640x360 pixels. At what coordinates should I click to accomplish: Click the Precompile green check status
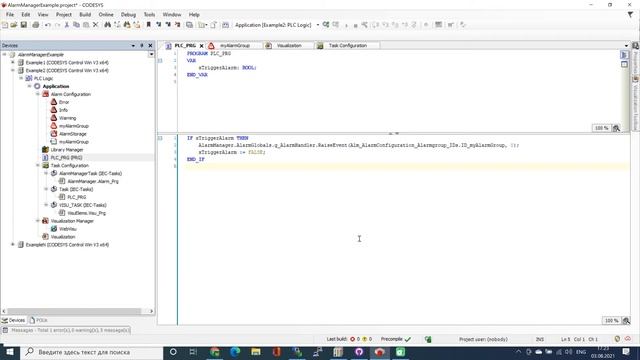[x=396, y=339]
